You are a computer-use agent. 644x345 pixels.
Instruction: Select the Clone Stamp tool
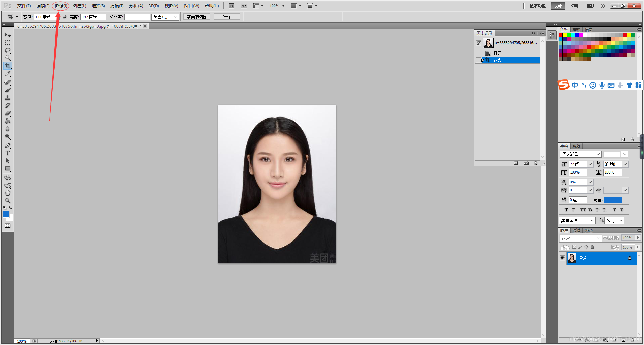(8, 98)
